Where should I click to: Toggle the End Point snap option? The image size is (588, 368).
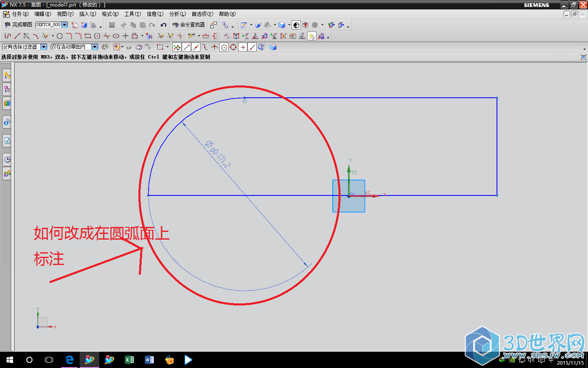click(x=187, y=47)
